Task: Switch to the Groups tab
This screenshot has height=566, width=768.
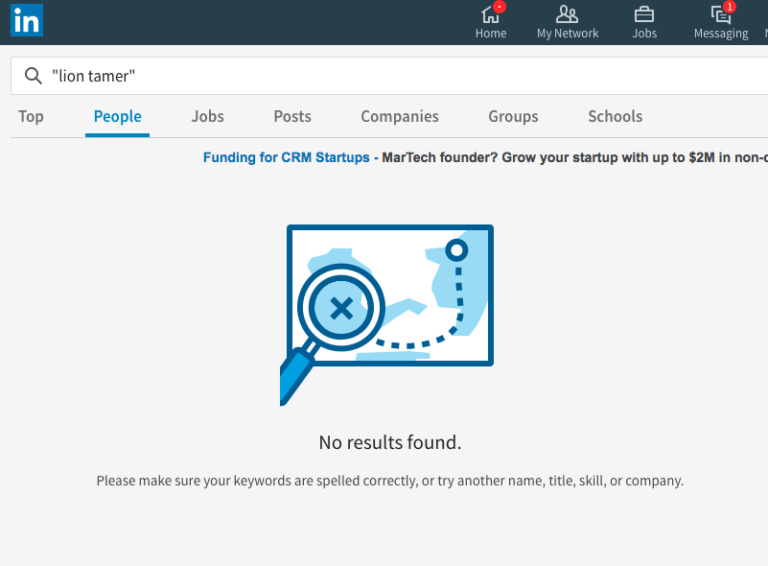Action: (x=513, y=117)
